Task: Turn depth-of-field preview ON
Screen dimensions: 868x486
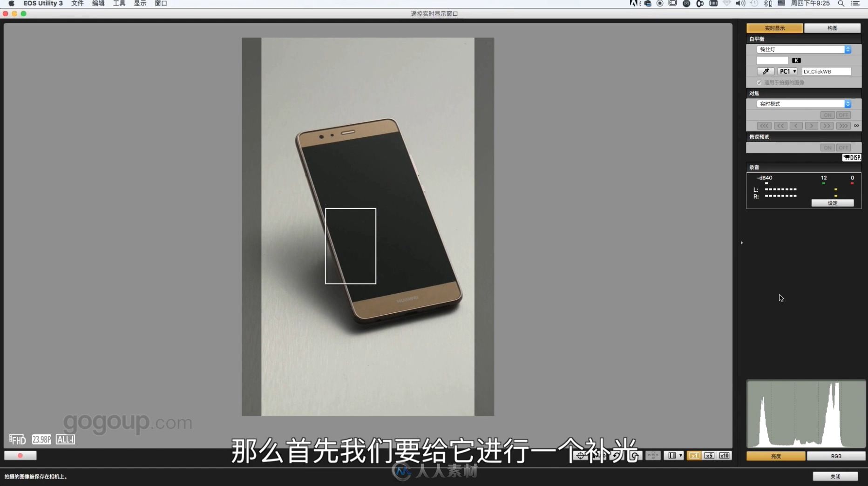Action: tap(827, 148)
